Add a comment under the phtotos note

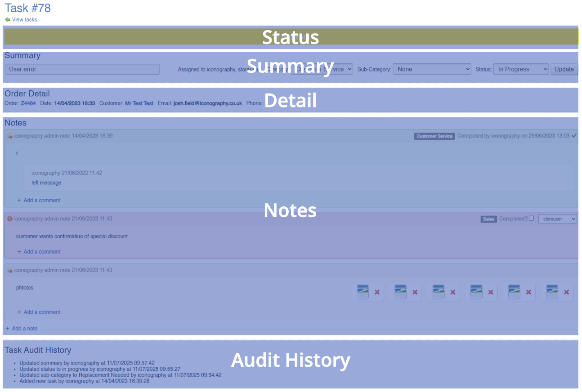42,312
